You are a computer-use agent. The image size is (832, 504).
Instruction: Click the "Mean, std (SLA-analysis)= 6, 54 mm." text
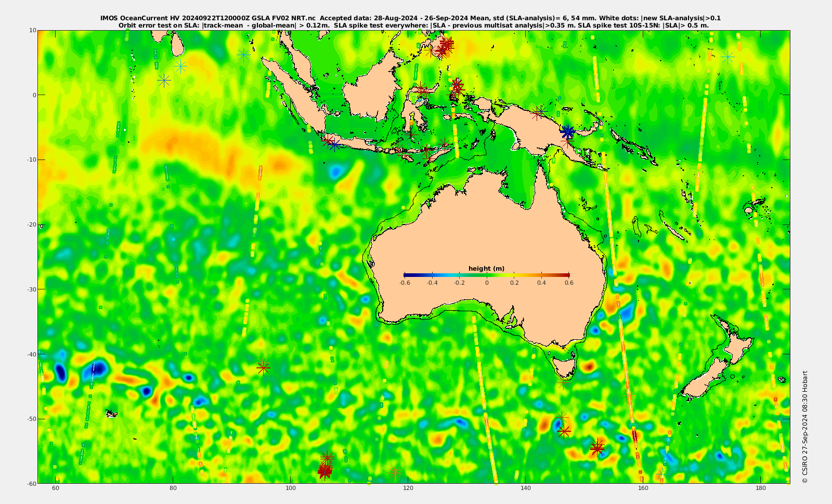534,18
